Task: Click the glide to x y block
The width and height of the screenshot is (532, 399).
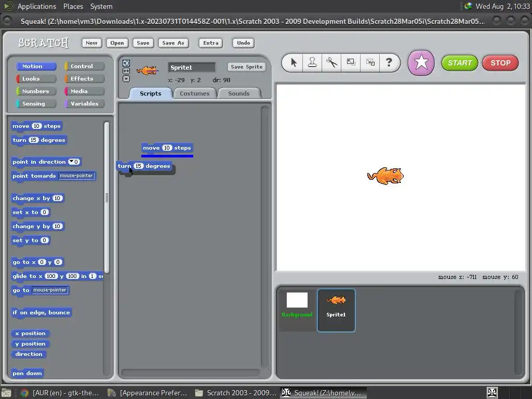Action: (57, 276)
